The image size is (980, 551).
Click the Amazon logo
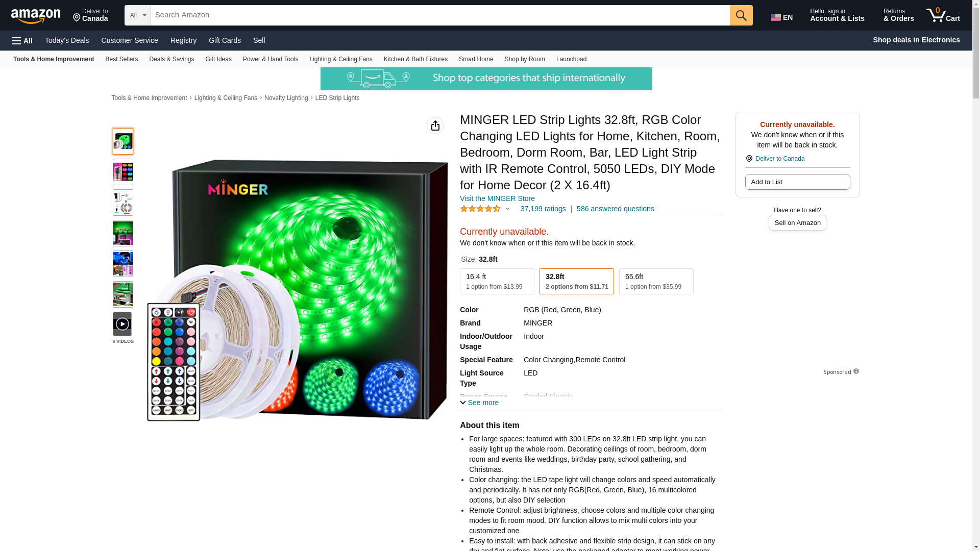pos(36,16)
